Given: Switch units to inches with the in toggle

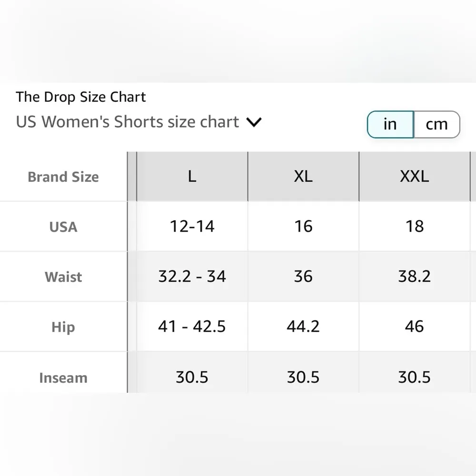Looking at the screenshot, I should click(390, 124).
